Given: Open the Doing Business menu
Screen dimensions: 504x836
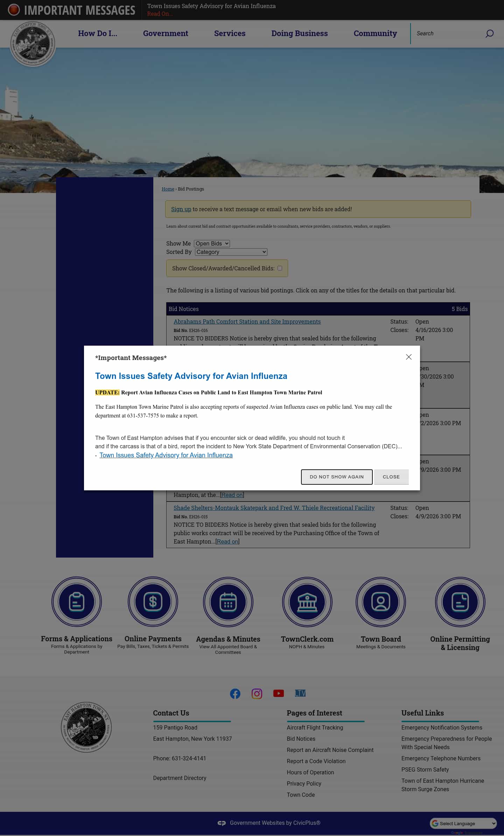Looking at the screenshot, I should [300, 33].
